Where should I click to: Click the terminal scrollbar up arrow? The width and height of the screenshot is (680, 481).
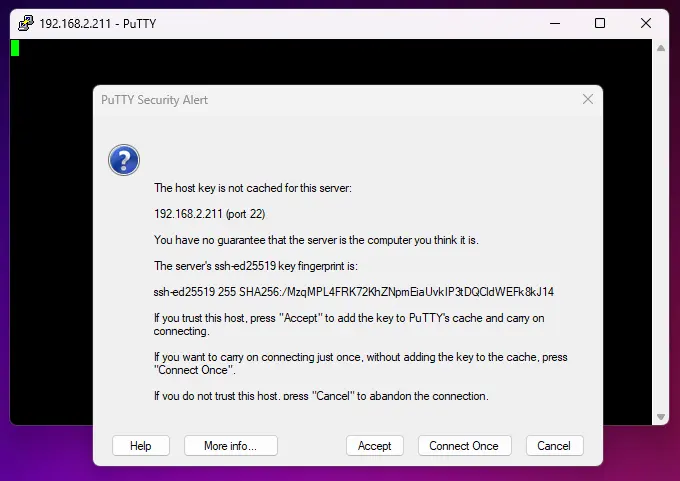tap(661, 48)
